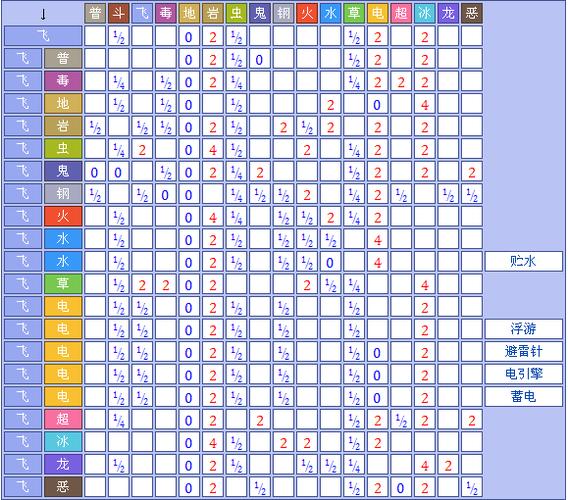Select the 毒 row type label
The height and width of the screenshot is (500, 568).
pos(63,81)
